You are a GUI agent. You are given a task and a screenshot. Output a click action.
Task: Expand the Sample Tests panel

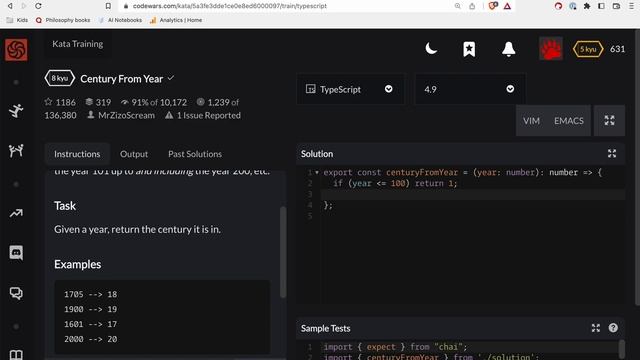pos(596,328)
